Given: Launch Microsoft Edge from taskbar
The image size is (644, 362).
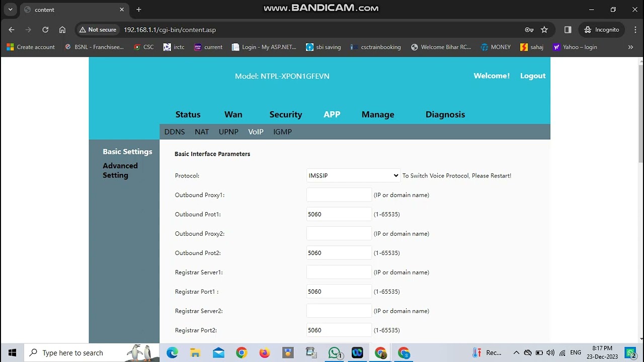Looking at the screenshot, I should pos(172,353).
